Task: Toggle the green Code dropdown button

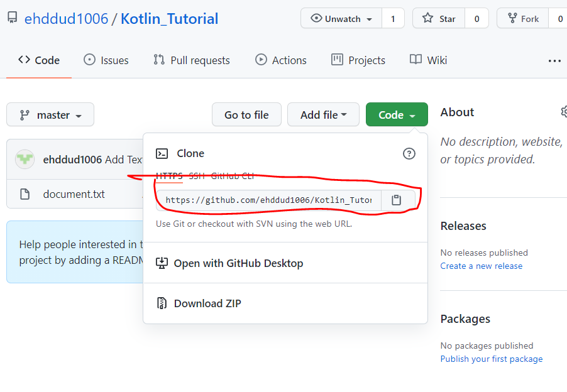Action: [397, 114]
